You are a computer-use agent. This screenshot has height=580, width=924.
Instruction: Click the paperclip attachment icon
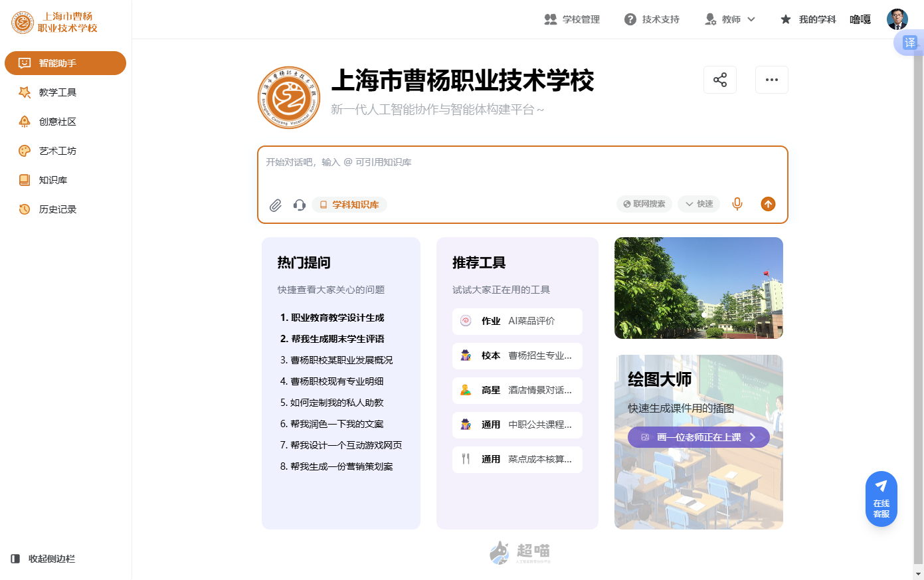tap(275, 205)
